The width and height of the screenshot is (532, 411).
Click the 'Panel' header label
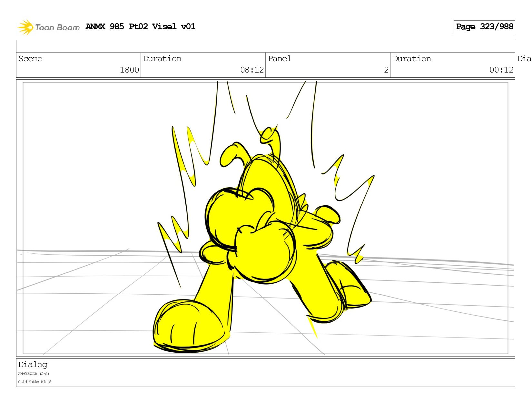click(280, 59)
